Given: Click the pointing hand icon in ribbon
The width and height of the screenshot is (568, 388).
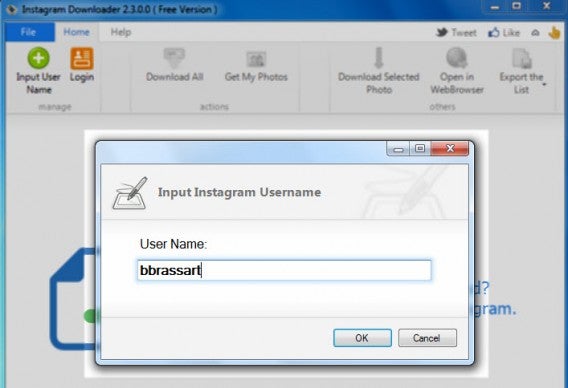Looking at the screenshot, I should 554,33.
